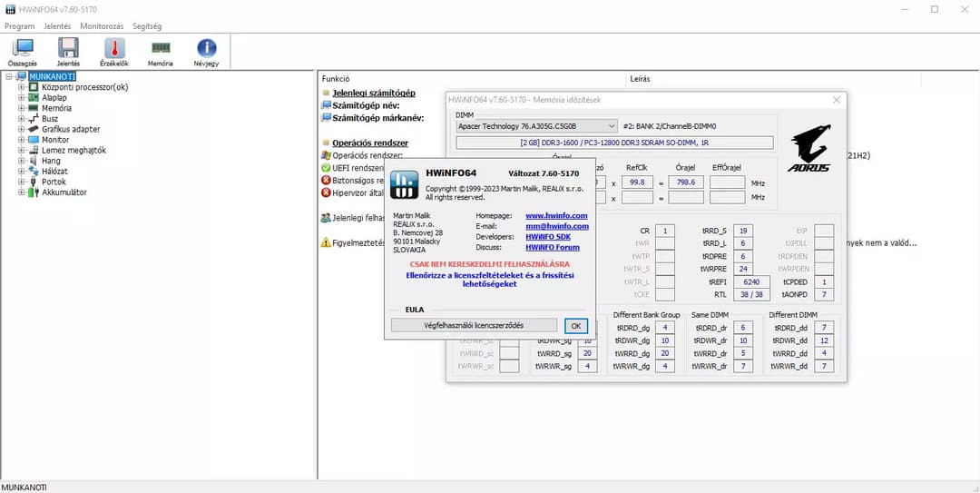
Task: Collapse the MUNKANOTI root tree node
Action: point(9,76)
